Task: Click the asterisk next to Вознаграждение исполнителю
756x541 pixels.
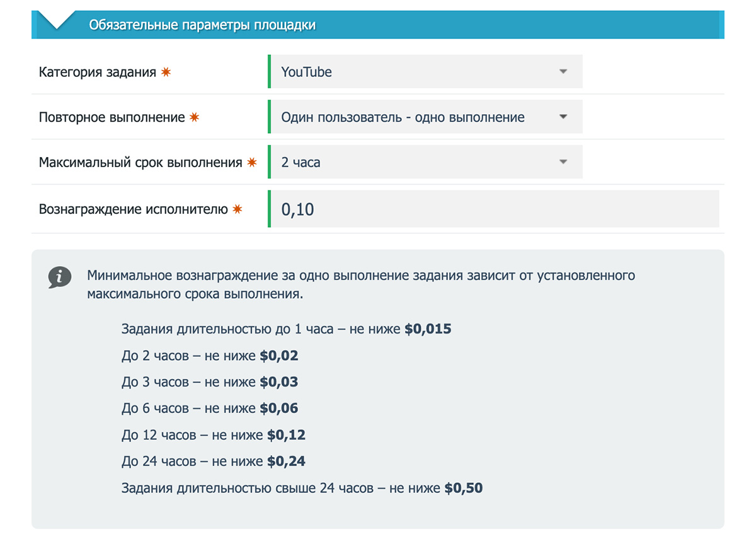Action: click(238, 209)
